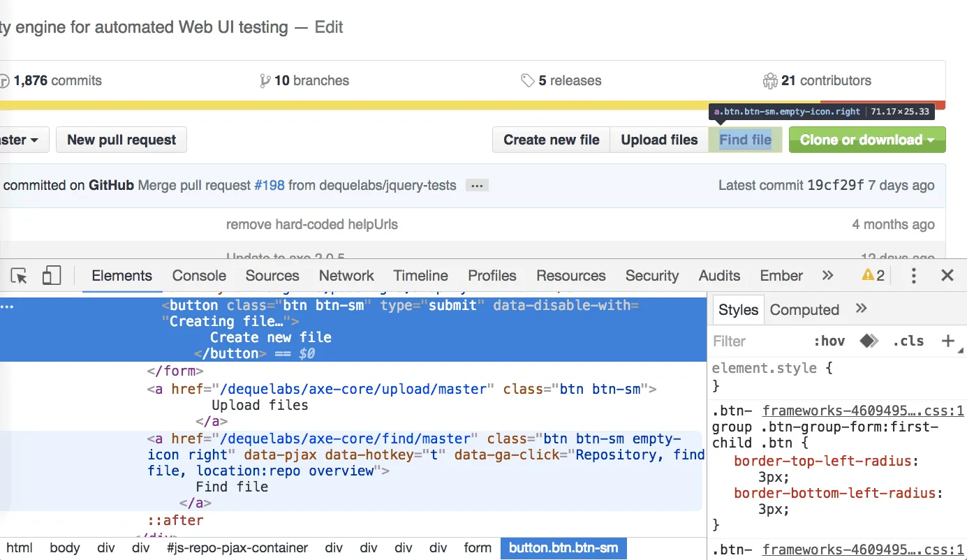
Task: Click the New pull request button
Action: pyautogui.click(x=121, y=140)
